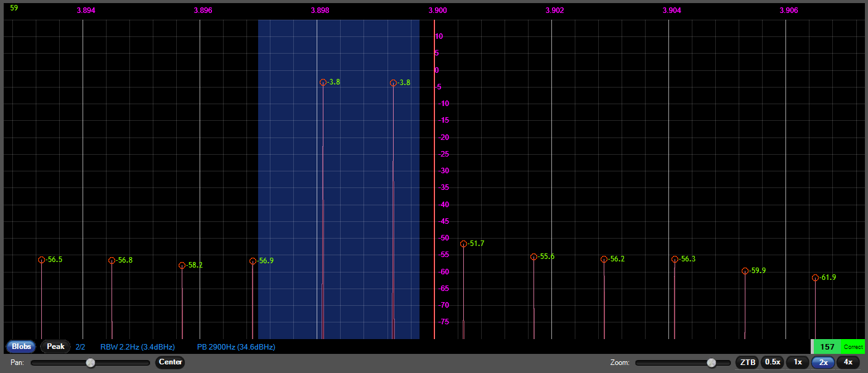
Task: Enable the Peak display mode
Action: pyautogui.click(x=55, y=346)
